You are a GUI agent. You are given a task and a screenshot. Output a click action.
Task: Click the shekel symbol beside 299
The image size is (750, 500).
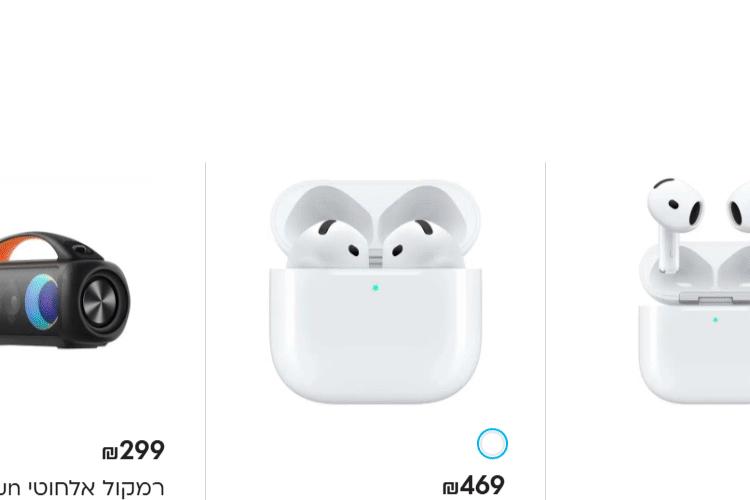tap(110, 453)
